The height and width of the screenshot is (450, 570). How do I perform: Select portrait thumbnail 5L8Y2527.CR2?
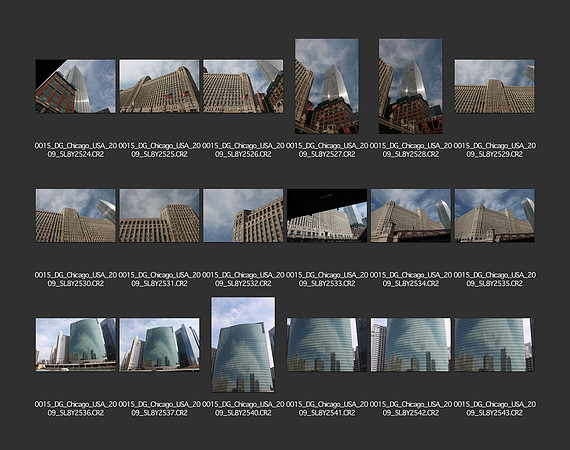click(327, 86)
